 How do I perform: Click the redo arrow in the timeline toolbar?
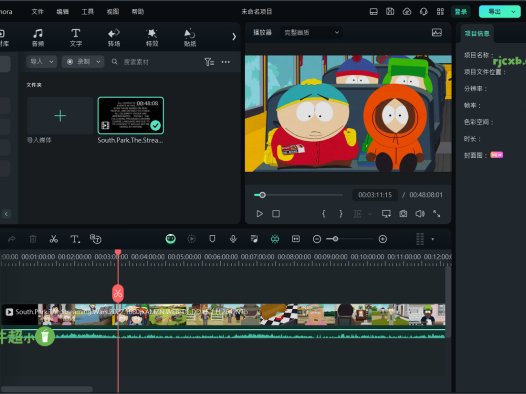tap(12, 239)
